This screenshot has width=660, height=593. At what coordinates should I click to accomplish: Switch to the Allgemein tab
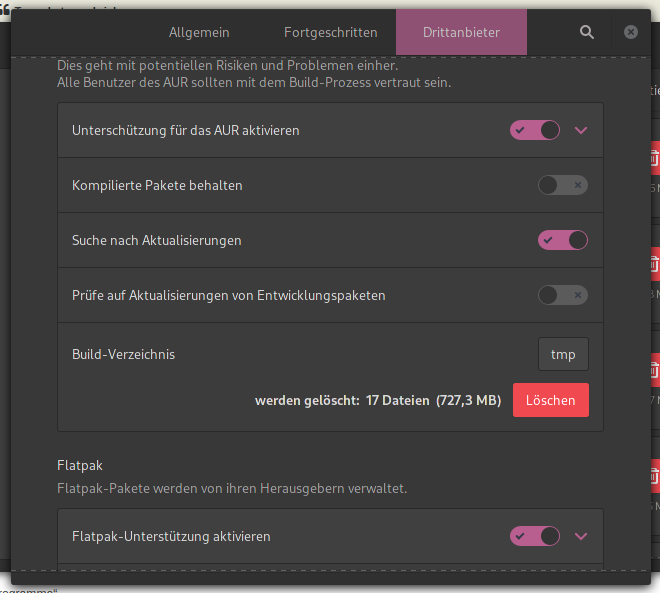199,32
